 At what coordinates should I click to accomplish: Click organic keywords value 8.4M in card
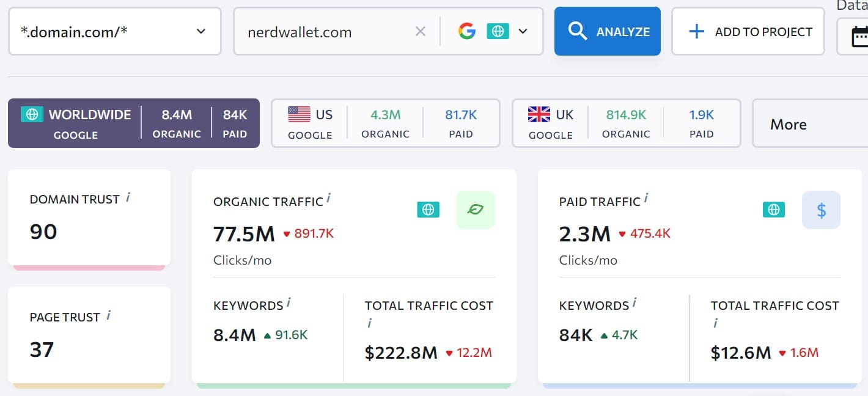point(234,335)
